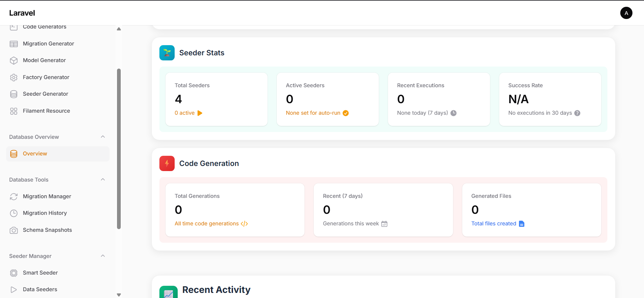This screenshot has height=298, width=644.
Task: Open Factory Generator page
Action: (x=58, y=77)
